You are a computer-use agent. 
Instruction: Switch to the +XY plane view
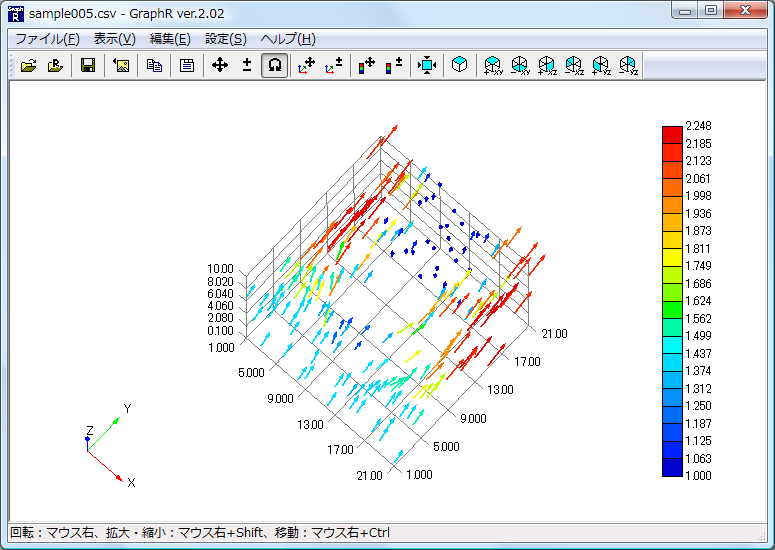tap(492, 66)
